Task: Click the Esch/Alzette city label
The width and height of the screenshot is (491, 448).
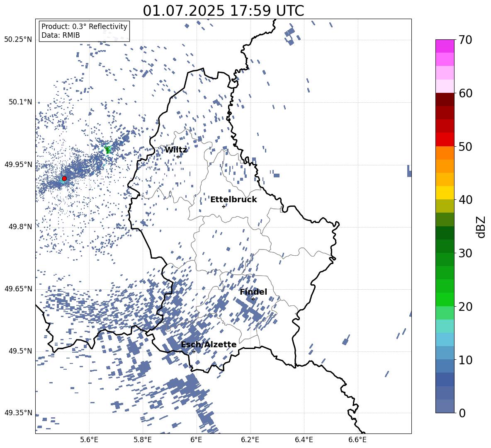Action: click(x=209, y=345)
